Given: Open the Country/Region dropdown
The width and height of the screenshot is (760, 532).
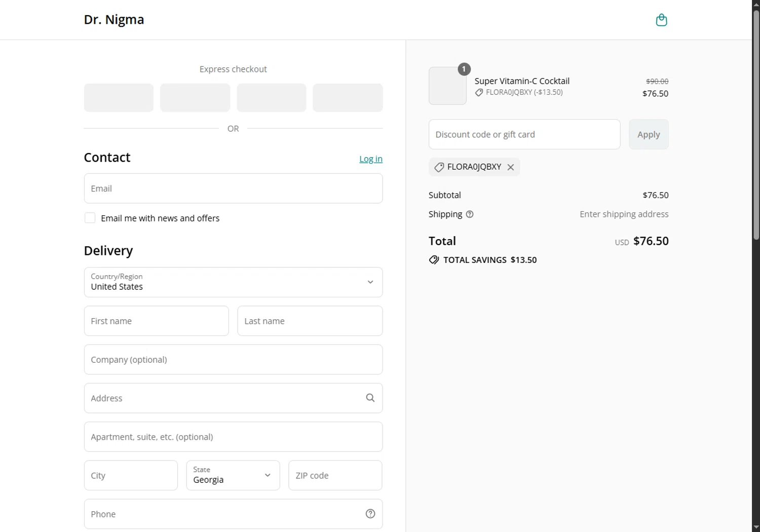Looking at the screenshot, I should [233, 282].
